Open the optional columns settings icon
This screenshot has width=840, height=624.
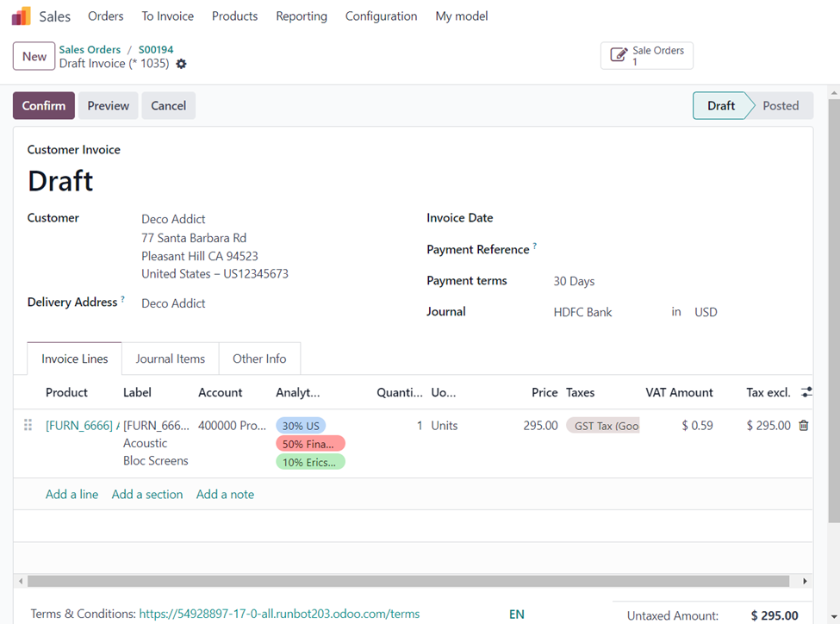click(806, 392)
